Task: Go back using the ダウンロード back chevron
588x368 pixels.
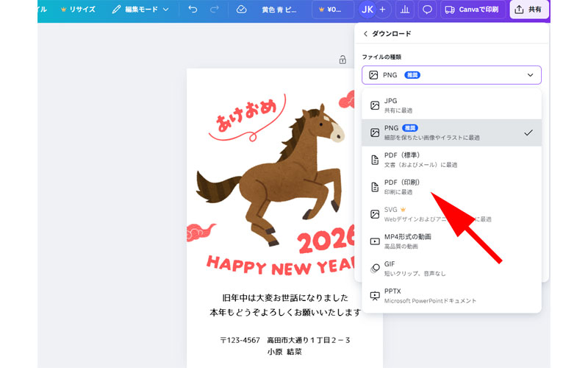Action: click(365, 34)
